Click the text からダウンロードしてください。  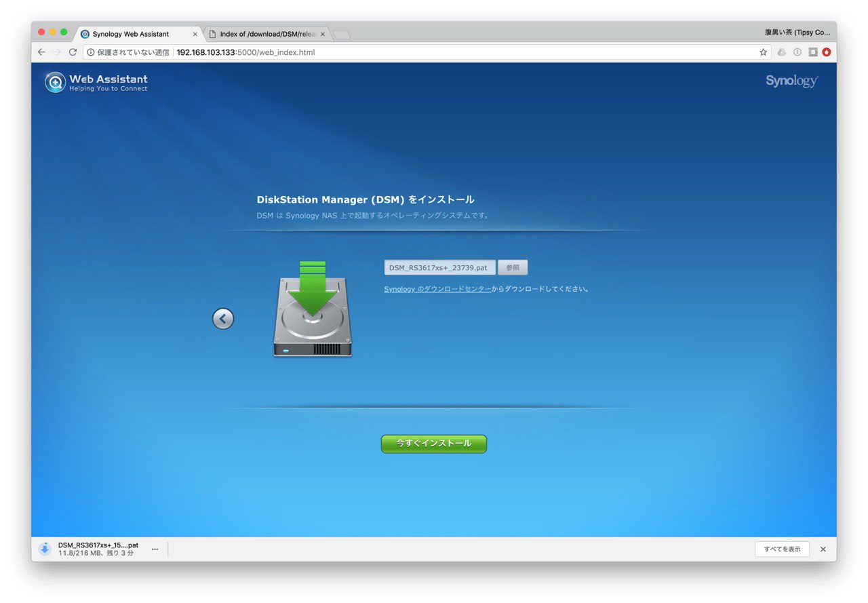(542, 289)
